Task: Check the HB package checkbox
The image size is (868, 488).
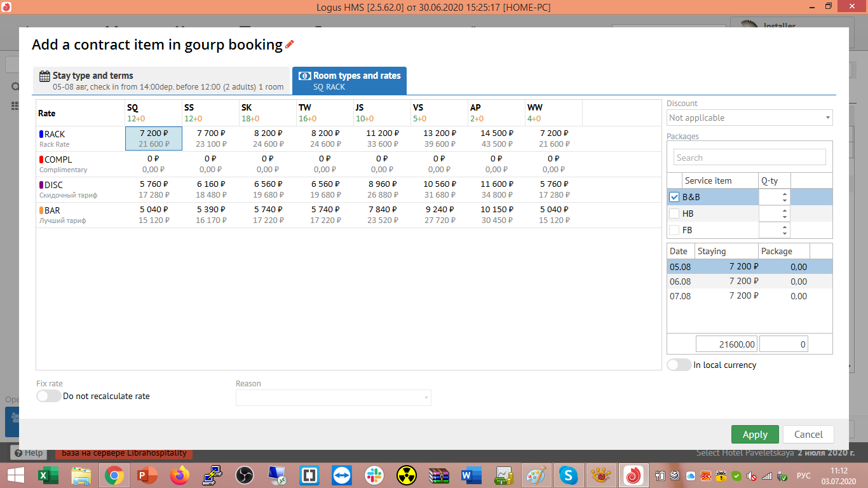Action: tap(674, 214)
